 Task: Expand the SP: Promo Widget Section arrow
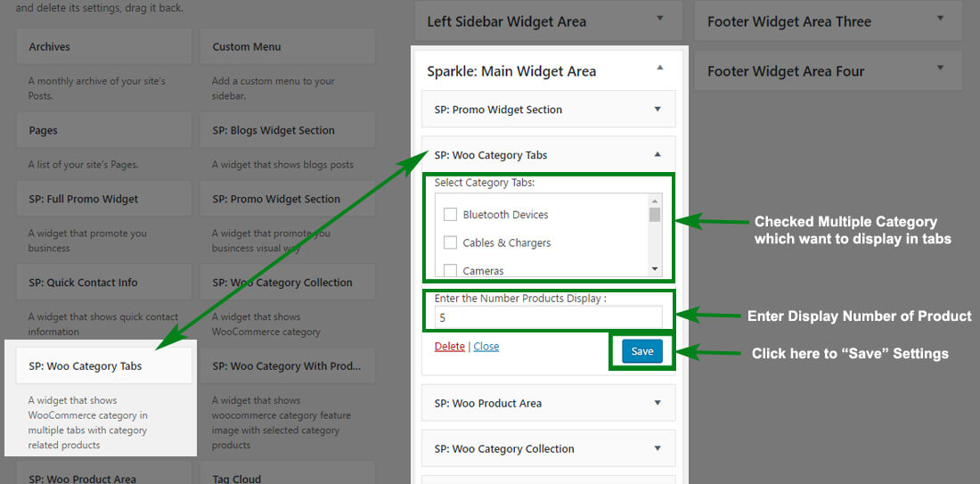click(657, 110)
